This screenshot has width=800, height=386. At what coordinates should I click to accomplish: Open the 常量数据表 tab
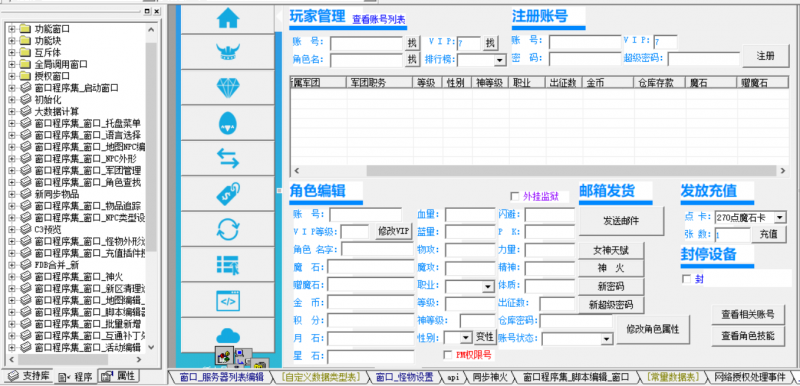(x=673, y=377)
